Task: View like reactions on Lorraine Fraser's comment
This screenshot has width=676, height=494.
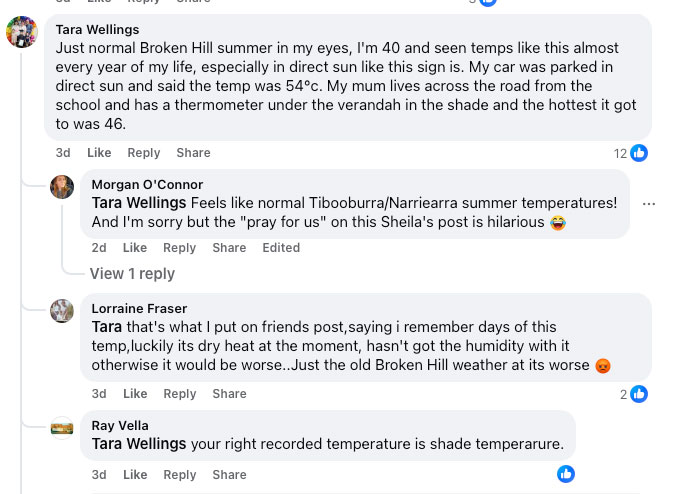Action: click(639, 394)
